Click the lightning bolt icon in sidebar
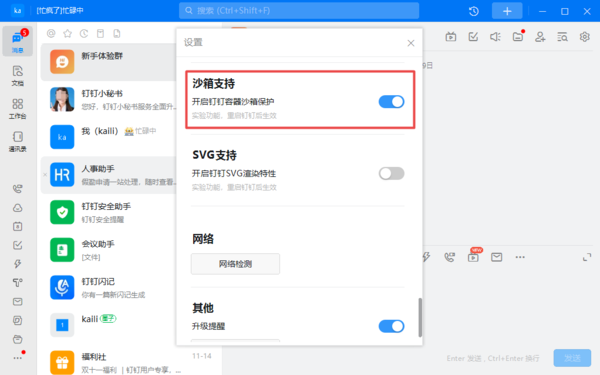Screen dimensions: 600x375 (x=18, y=264)
